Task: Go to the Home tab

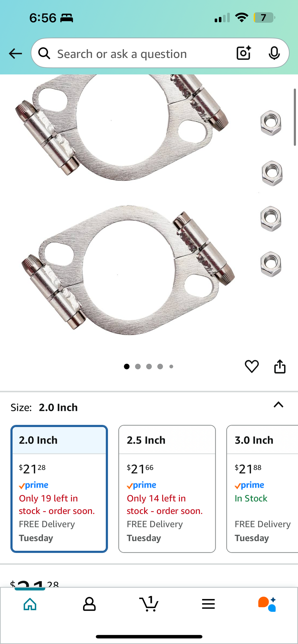Action: [x=30, y=604]
